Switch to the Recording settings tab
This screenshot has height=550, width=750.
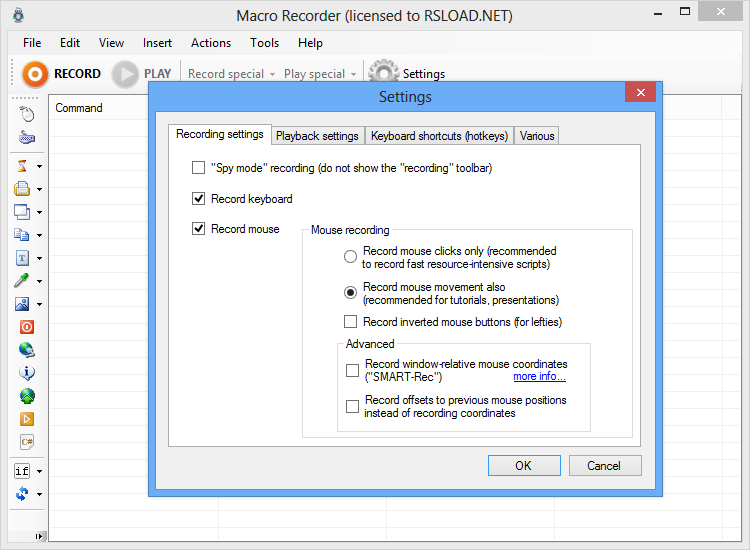pos(220,134)
